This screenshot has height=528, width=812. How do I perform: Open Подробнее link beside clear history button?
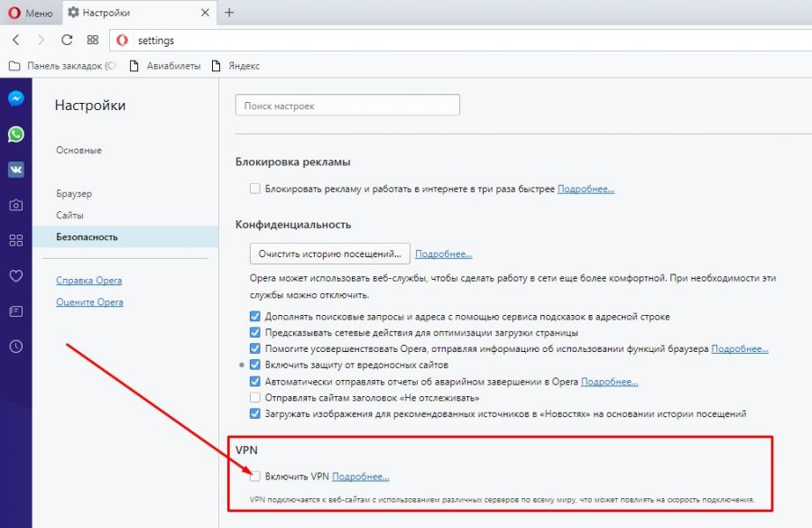pyautogui.click(x=444, y=254)
